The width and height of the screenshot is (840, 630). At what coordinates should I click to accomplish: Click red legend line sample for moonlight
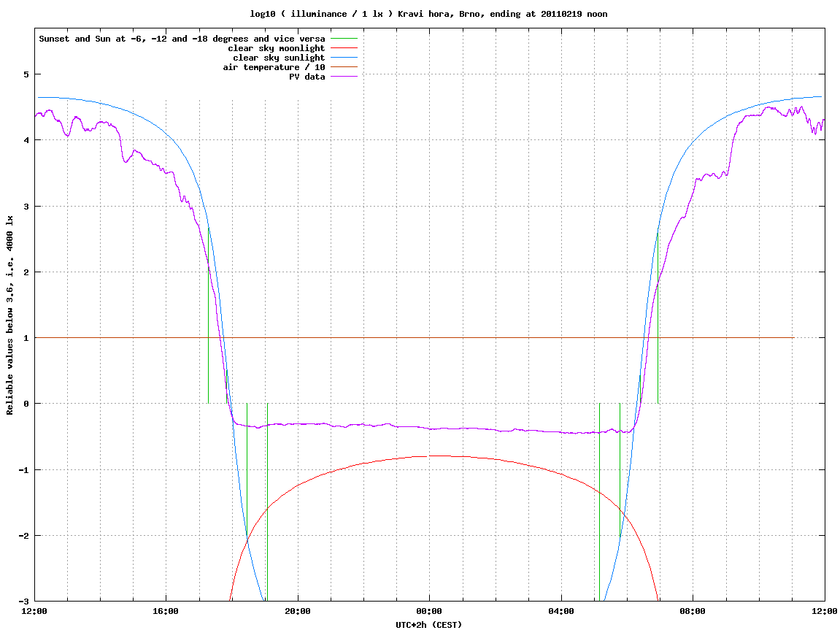pyautogui.click(x=344, y=48)
